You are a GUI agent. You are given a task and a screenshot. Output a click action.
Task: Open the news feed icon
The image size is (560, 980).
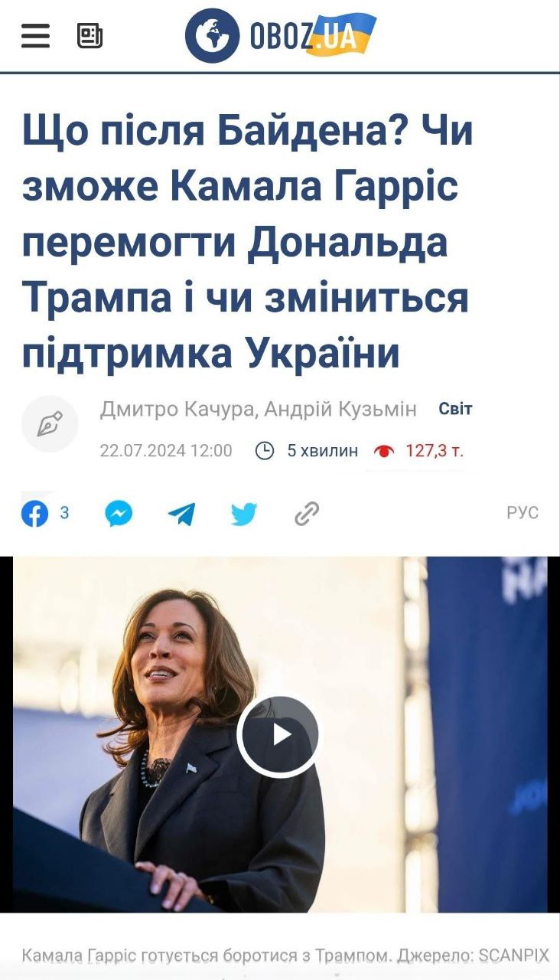[x=90, y=36]
